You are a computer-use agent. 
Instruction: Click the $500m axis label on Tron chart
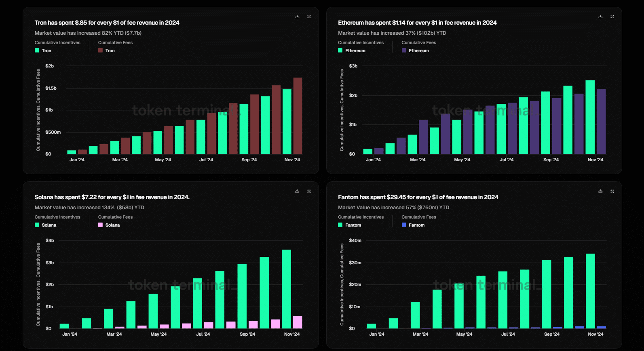[x=53, y=132]
